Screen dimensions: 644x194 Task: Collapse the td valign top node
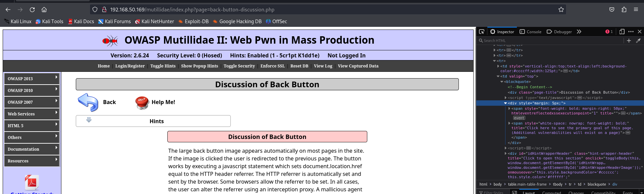498,77
